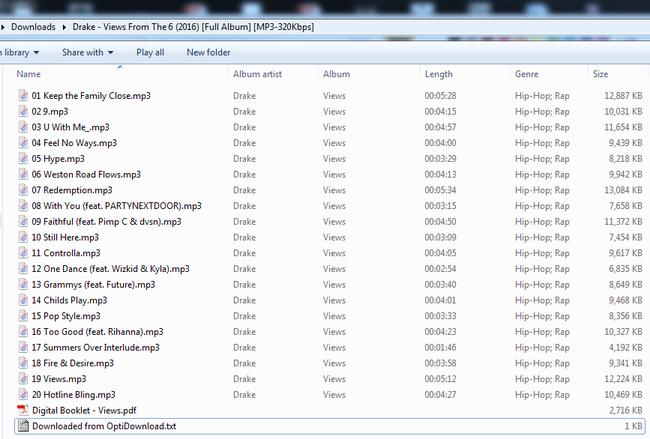Screen dimensions: 650x439
Task: Select 09 Faithful (feat. Pimp C & dvsn).mp3
Action: (x=107, y=222)
